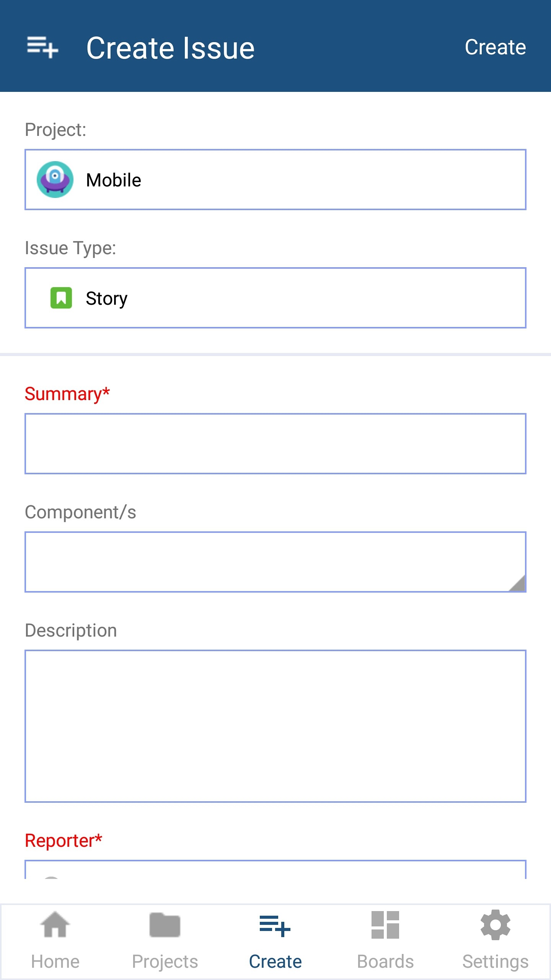This screenshot has width=551, height=980.
Task: Open Projects folder icon in bottom bar
Action: tap(165, 925)
